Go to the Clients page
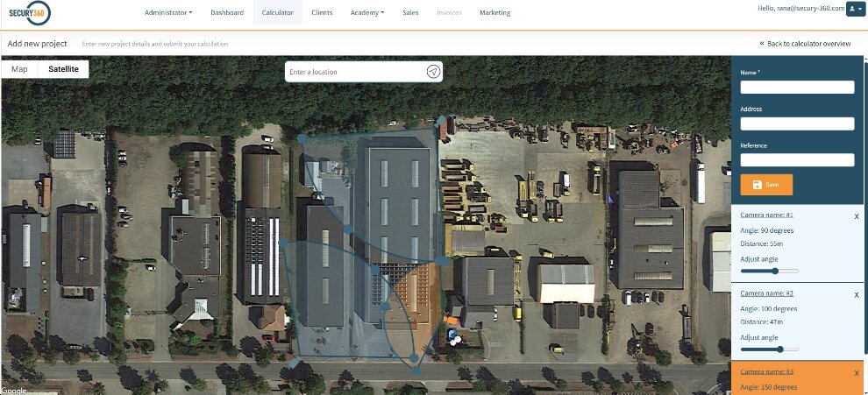The image size is (868, 395). pos(322,13)
